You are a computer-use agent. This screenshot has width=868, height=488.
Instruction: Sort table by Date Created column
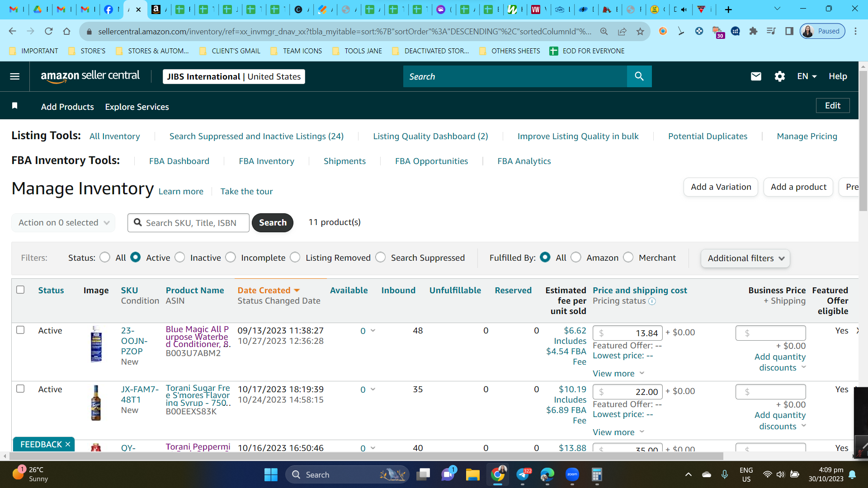269,291
